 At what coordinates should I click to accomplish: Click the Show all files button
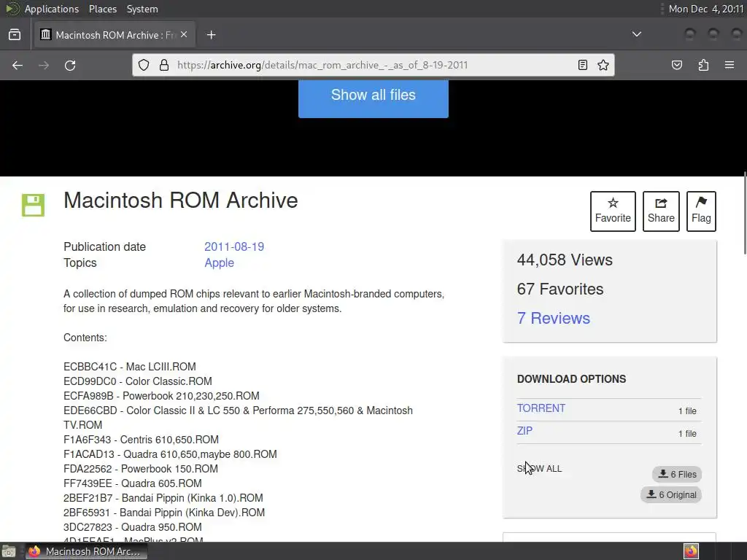(373, 98)
